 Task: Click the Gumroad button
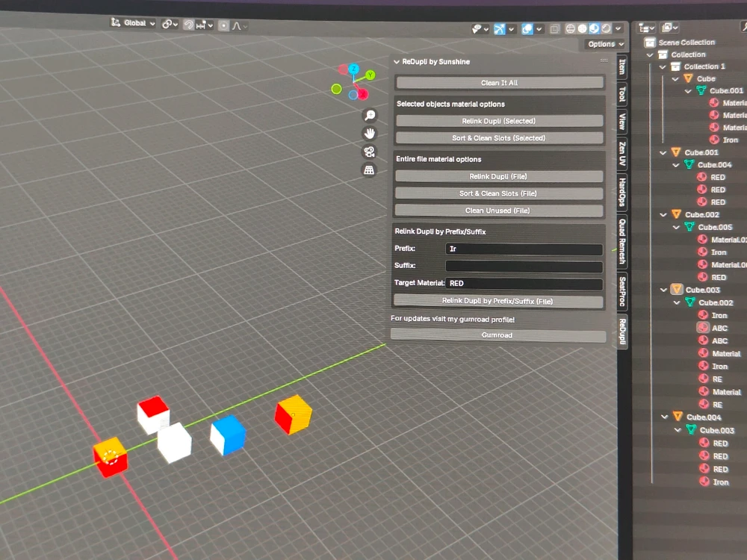click(x=498, y=335)
